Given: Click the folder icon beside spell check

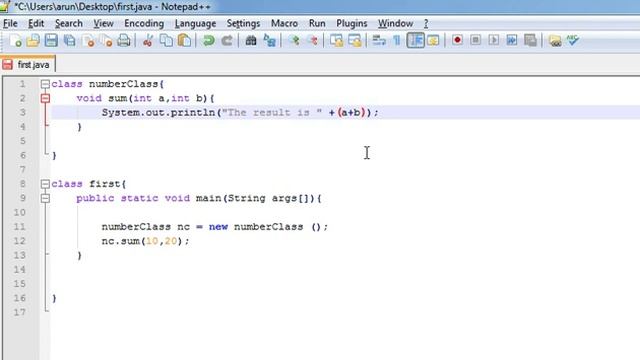Looking at the screenshot, I should point(555,40).
